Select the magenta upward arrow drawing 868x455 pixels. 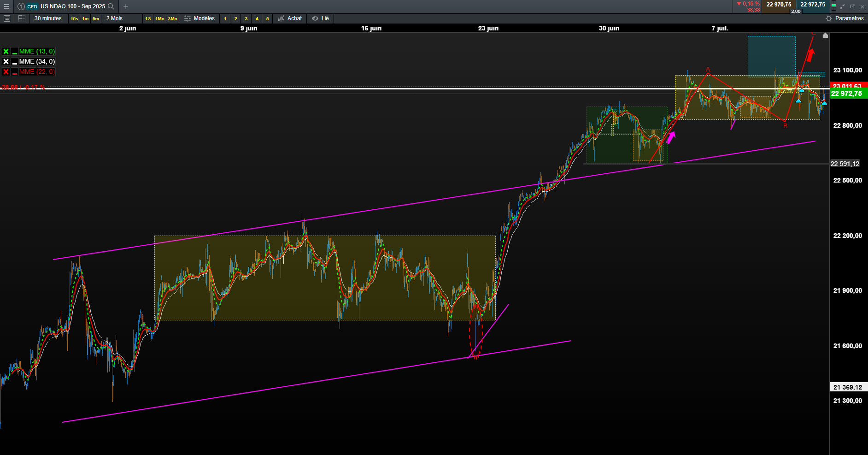tap(671, 137)
